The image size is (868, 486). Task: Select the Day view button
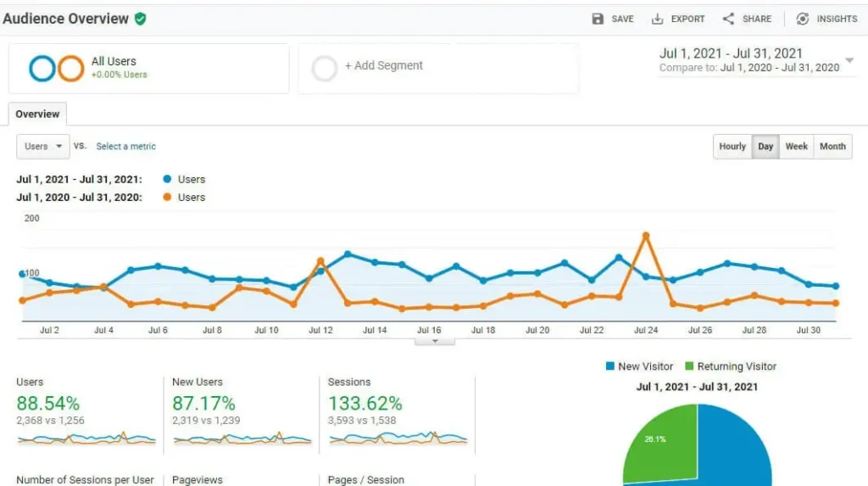tap(765, 147)
